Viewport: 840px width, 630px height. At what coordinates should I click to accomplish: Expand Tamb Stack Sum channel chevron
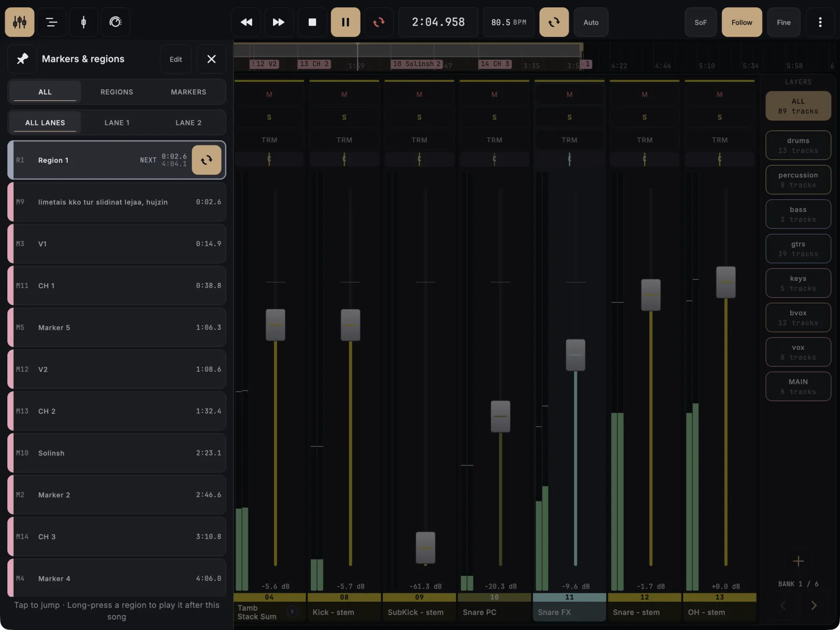[x=292, y=612]
